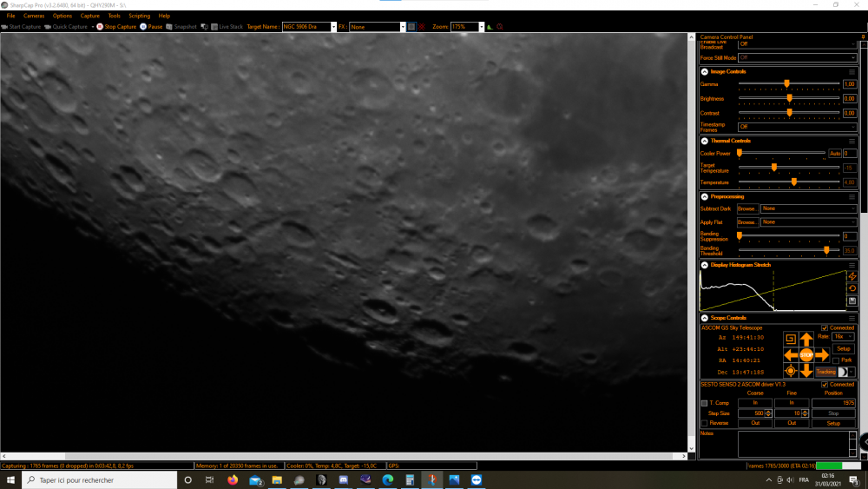Open the Scope Controls section menu icon
The width and height of the screenshot is (868, 489).
pyautogui.click(x=852, y=319)
